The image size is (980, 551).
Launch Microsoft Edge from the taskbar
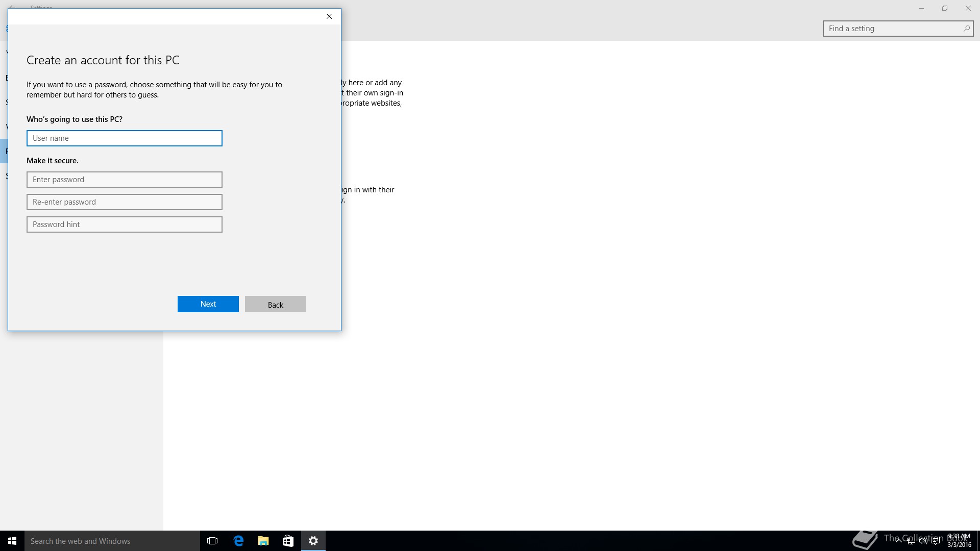[x=238, y=541]
